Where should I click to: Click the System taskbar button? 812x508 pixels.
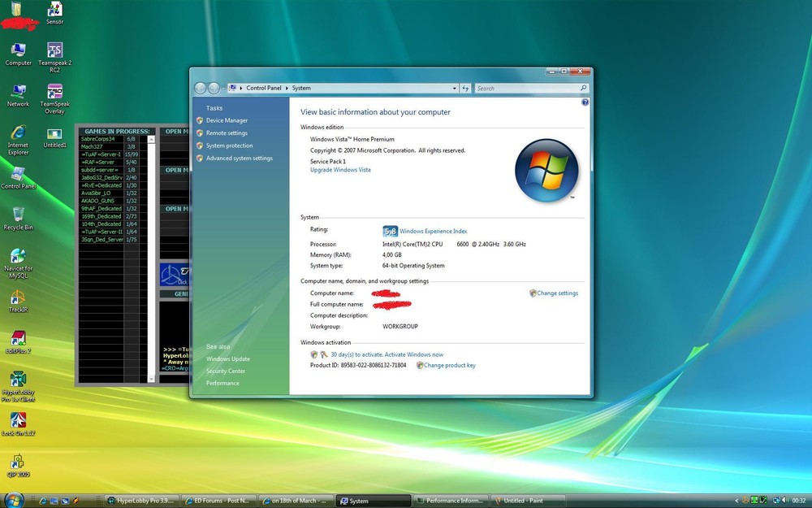click(373, 501)
